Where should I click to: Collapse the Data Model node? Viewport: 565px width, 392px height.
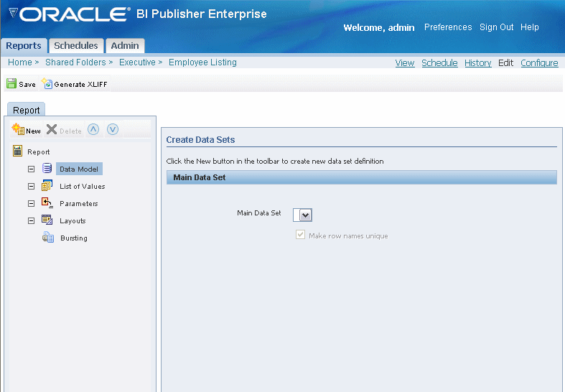pos(32,169)
